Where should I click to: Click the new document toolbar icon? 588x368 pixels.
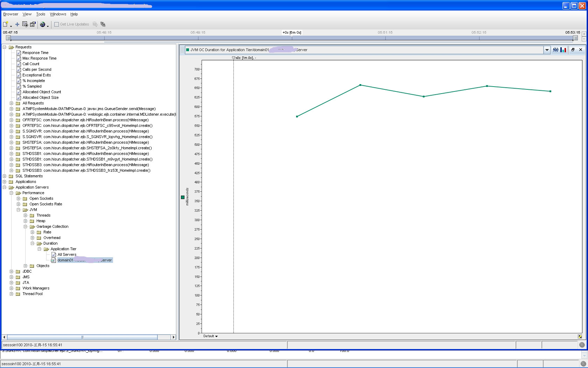[x=5, y=24]
